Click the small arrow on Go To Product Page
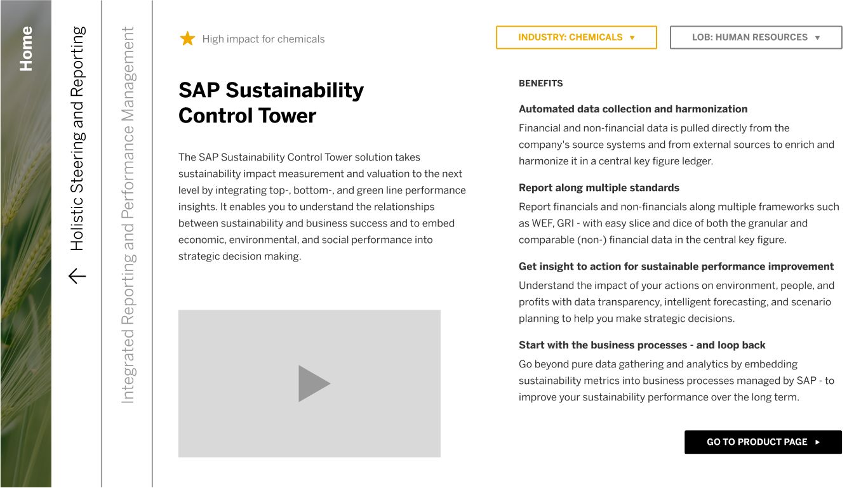 pyautogui.click(x=817, y=442)
